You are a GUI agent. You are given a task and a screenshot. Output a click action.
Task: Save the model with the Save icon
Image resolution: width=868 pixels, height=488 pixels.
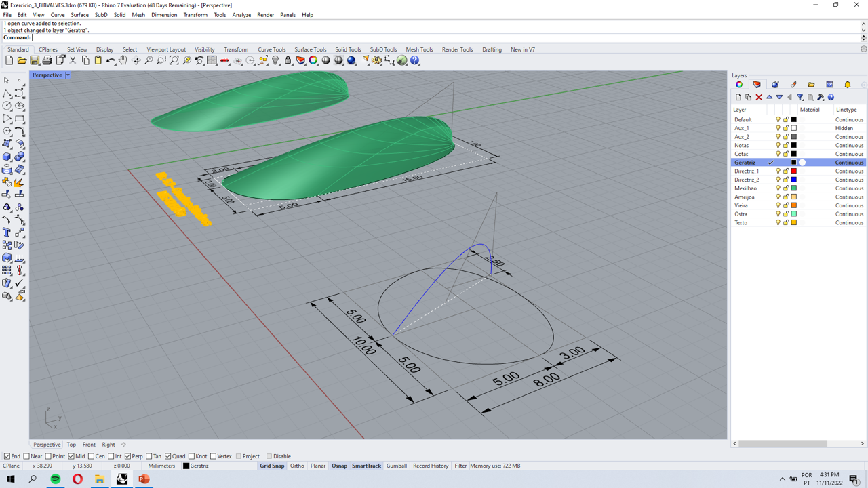pos(35,61)
